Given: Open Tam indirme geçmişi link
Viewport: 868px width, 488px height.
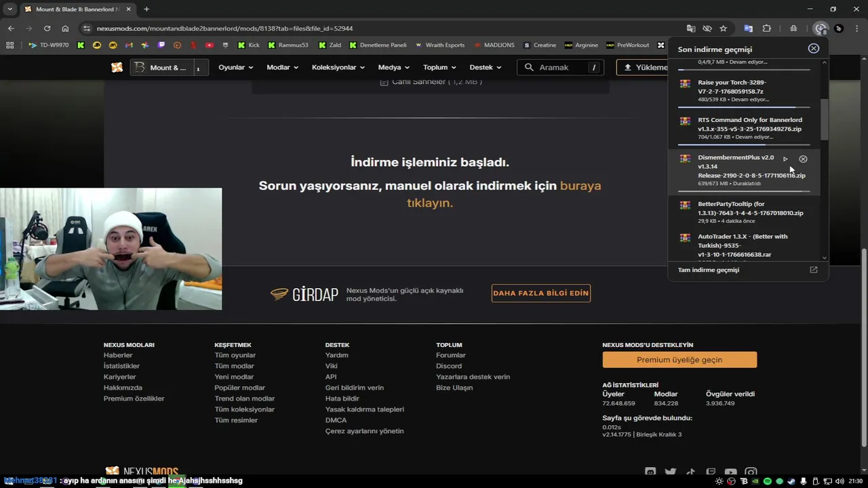Looking at the screenshot, I should tap(709, 270).
